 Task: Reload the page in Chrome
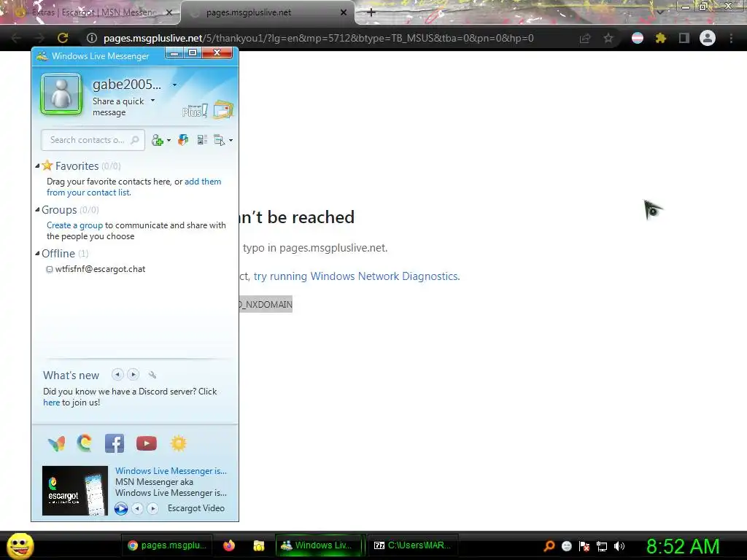coord(63,38)
